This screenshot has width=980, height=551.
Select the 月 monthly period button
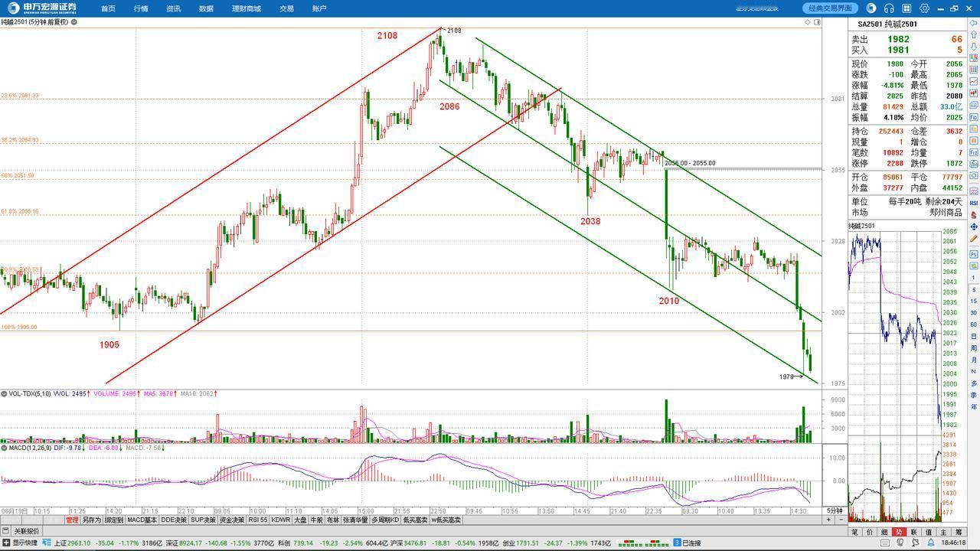coord(973,360)
